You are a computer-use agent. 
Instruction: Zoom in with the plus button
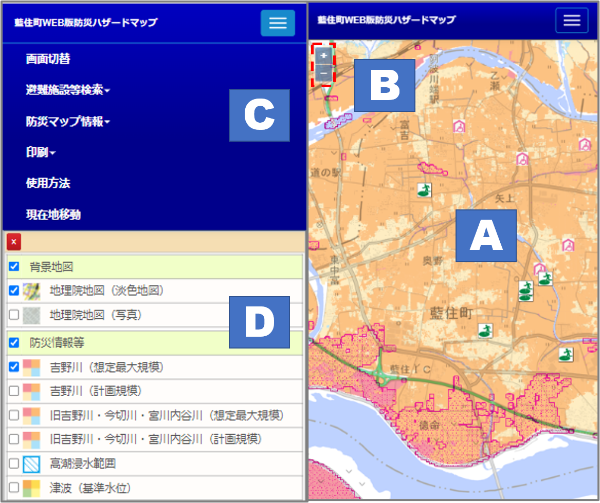tap(324, 55)
